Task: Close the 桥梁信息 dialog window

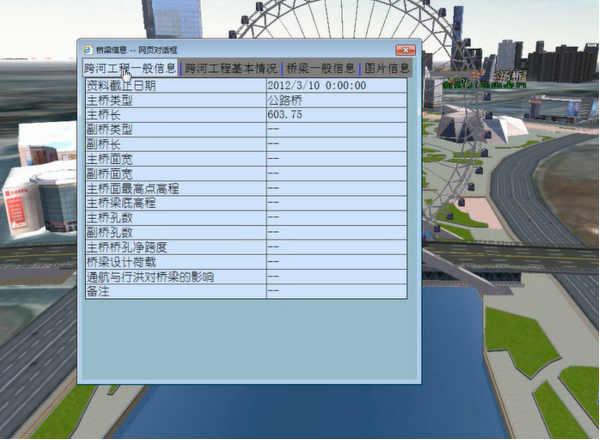Action: [x=405, y=49]
